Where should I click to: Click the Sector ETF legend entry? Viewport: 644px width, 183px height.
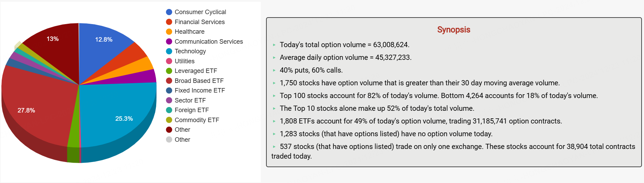click(186, 100)
